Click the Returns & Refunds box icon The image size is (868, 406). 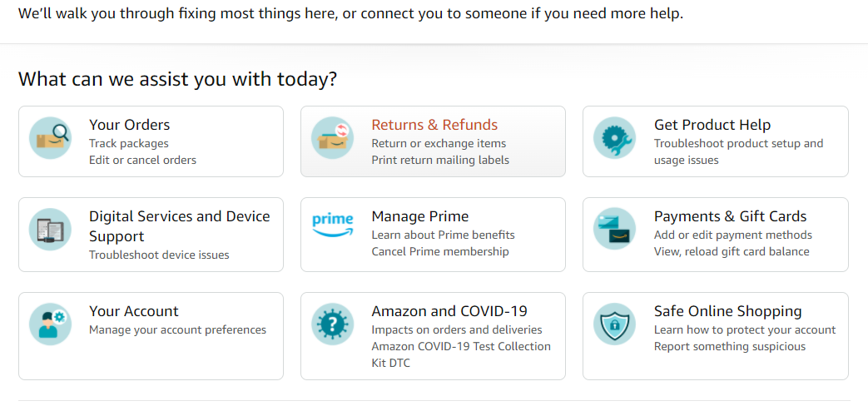(333, 138)
